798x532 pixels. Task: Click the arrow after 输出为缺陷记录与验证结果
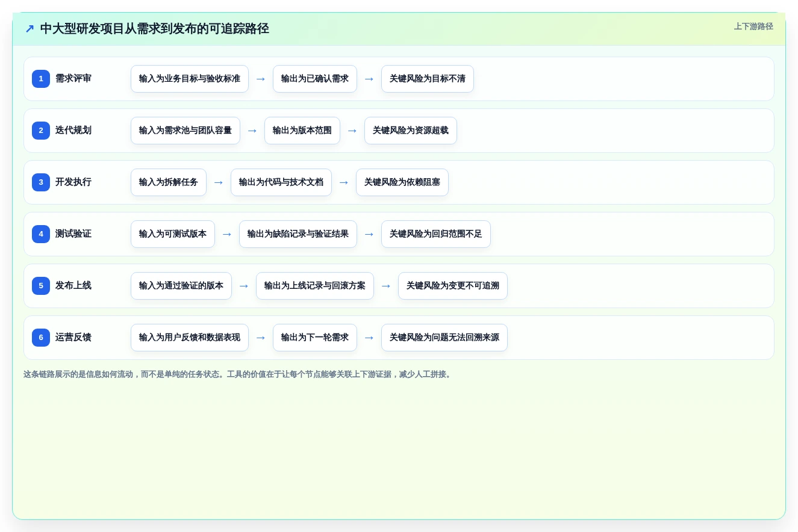tap(369, 234)
